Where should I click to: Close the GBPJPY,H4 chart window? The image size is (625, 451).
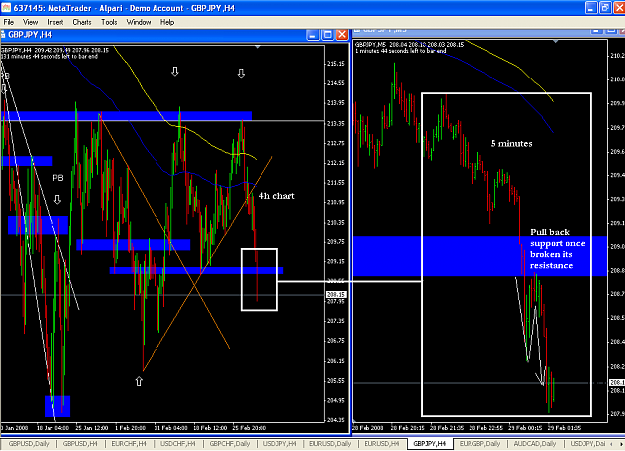[x=342, y=35]
